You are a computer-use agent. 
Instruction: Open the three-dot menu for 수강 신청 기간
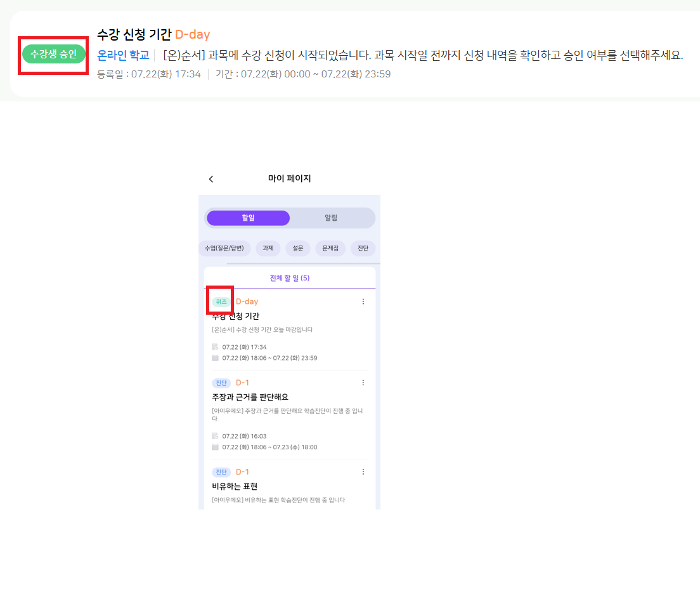tap(363, 301)
